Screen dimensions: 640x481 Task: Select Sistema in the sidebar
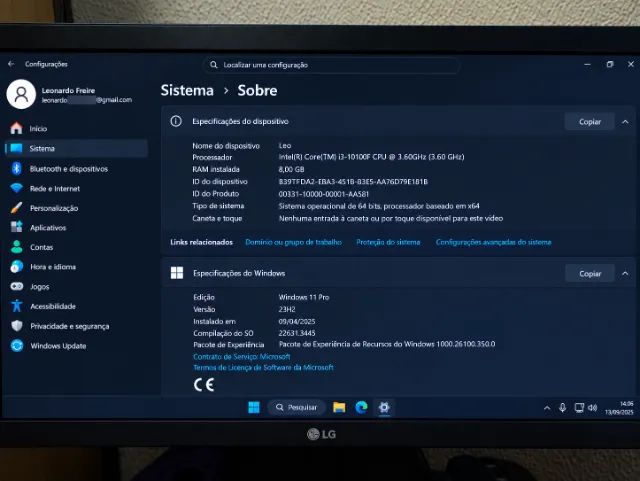pos(77,148)
